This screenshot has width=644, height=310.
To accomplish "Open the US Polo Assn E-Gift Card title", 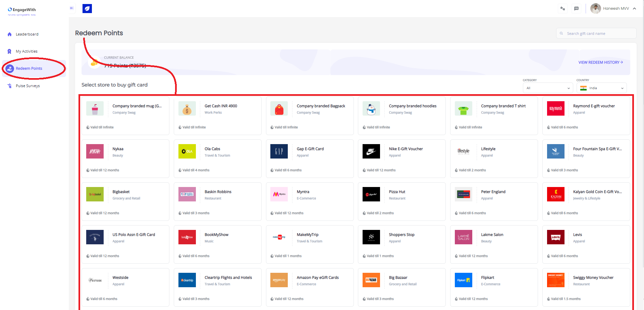I will pyautogui.click(x=133, y=235).
